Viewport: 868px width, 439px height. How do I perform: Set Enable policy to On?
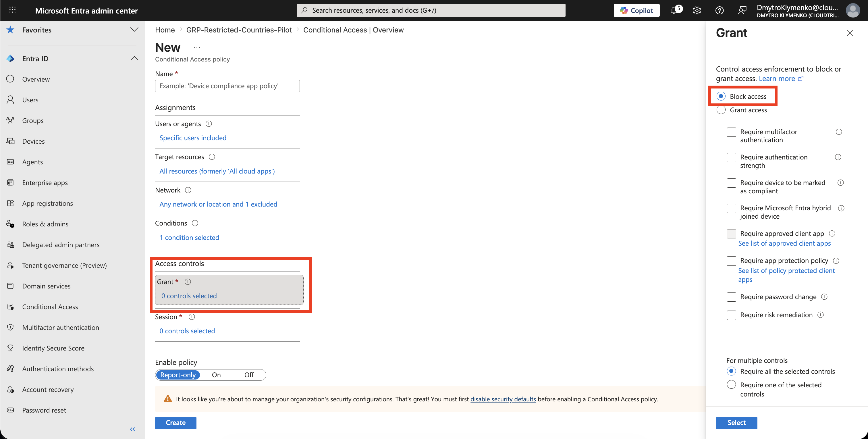point(216,375)
